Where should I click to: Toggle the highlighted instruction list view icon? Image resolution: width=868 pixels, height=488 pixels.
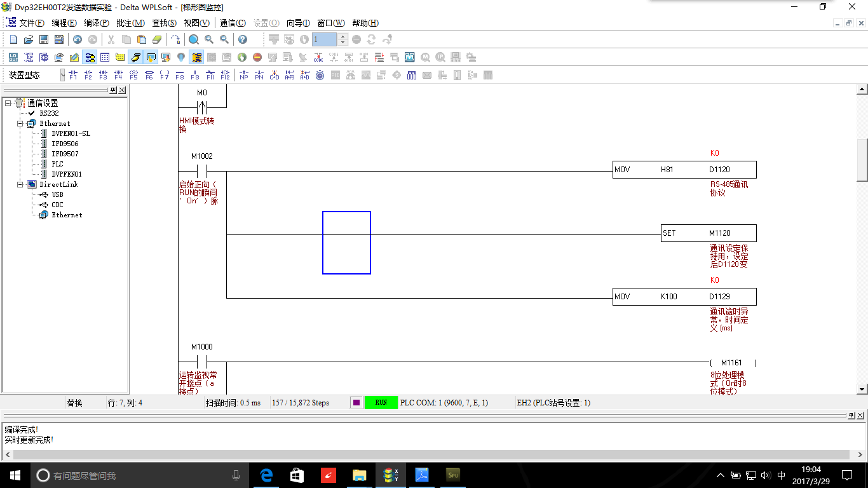90,57
